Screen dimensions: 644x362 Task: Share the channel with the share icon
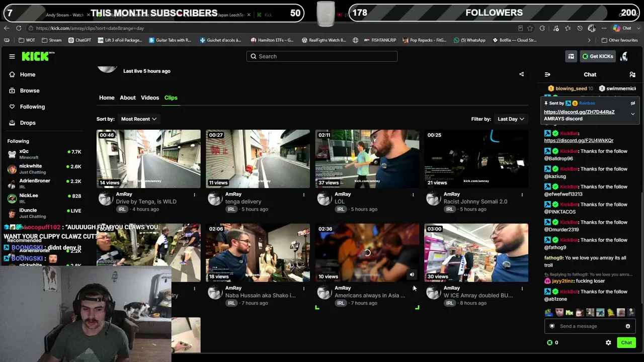coord(522,74)
